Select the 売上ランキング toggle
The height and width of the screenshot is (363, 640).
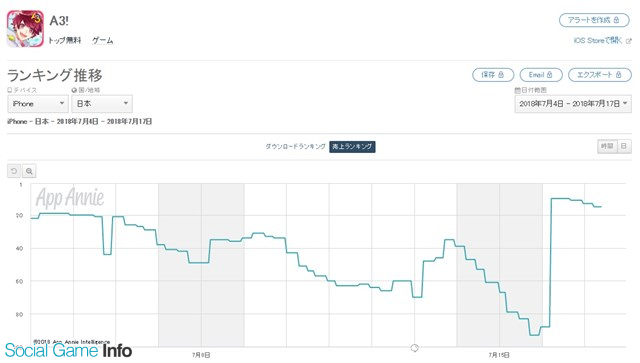point(352,147)
